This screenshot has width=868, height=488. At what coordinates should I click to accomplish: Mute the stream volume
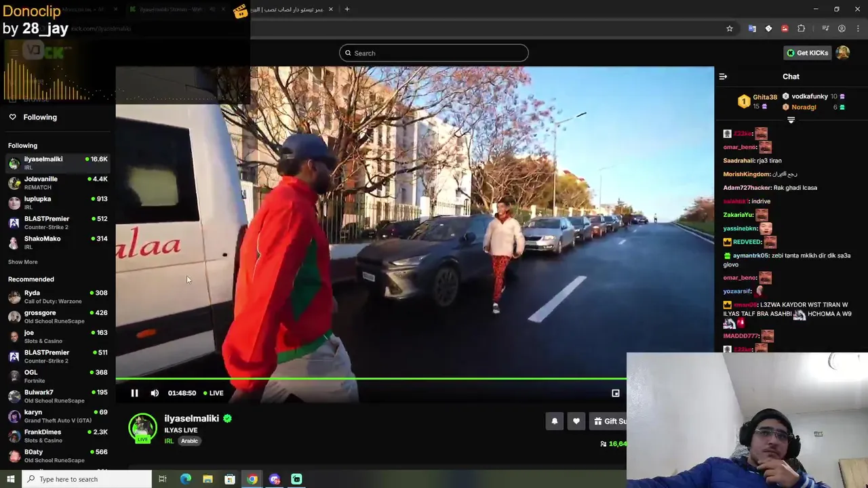point(155,393)
